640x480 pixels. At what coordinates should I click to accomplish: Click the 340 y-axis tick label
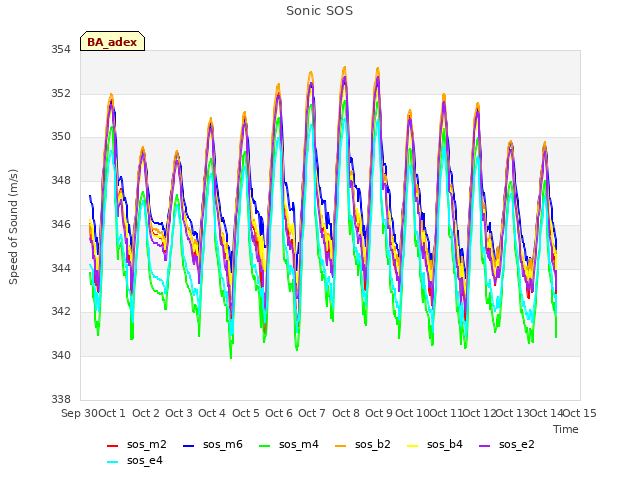tap(61, 356)
